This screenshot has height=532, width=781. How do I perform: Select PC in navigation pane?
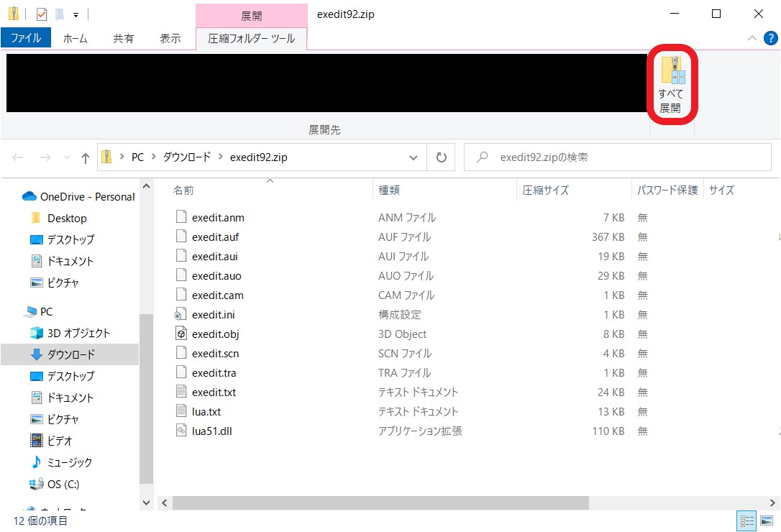[x=38, y=312]
